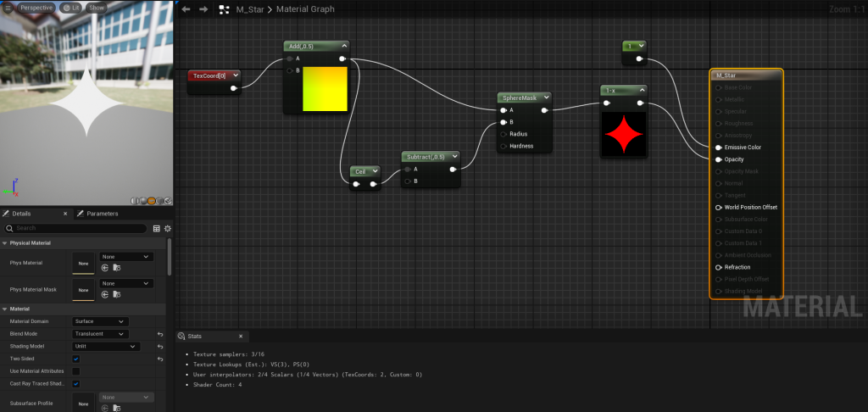The image size is (868, 412).
Task: Uncheck the Two Sided checkbox
Action: coord(76,359)
